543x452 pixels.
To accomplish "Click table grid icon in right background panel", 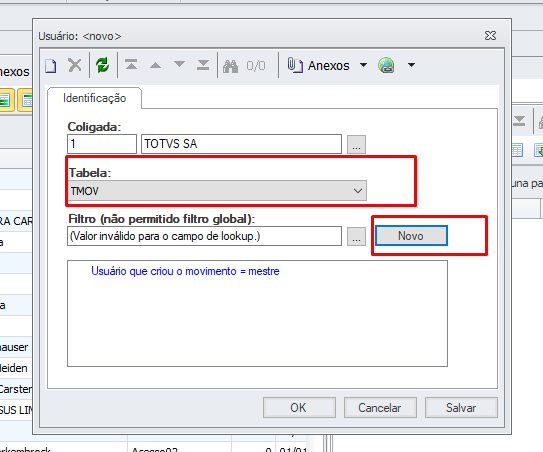I will (x=517, y=150).
